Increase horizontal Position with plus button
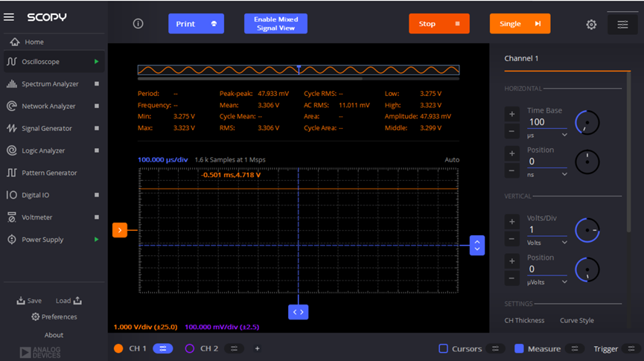This screenshot has height=361, width=644. [x=511, y=153]
